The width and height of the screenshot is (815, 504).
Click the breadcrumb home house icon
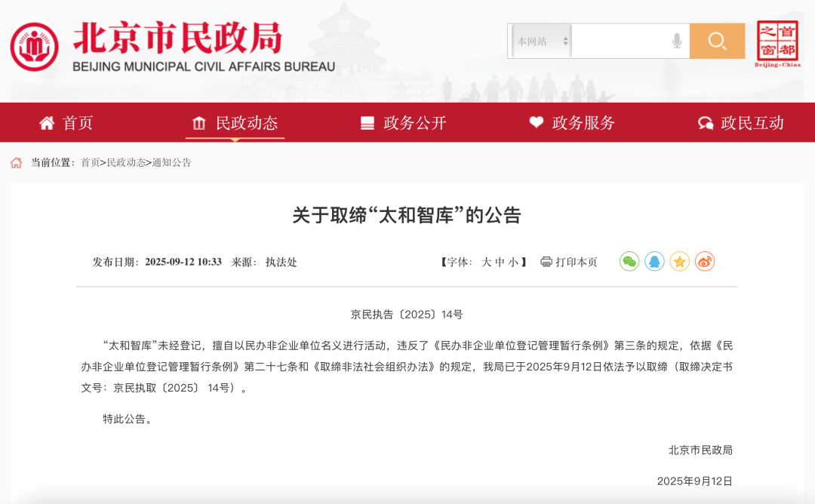coord(17,162)
